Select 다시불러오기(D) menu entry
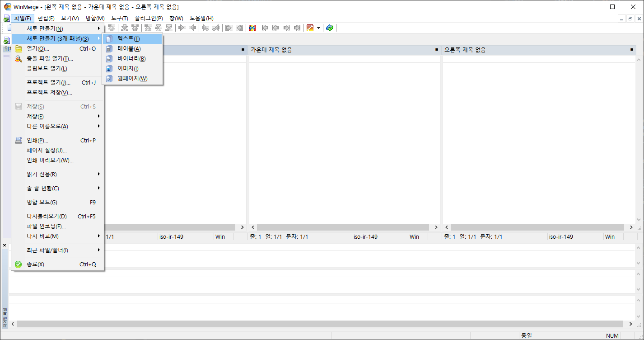644x340 pixels. [58, 217]
